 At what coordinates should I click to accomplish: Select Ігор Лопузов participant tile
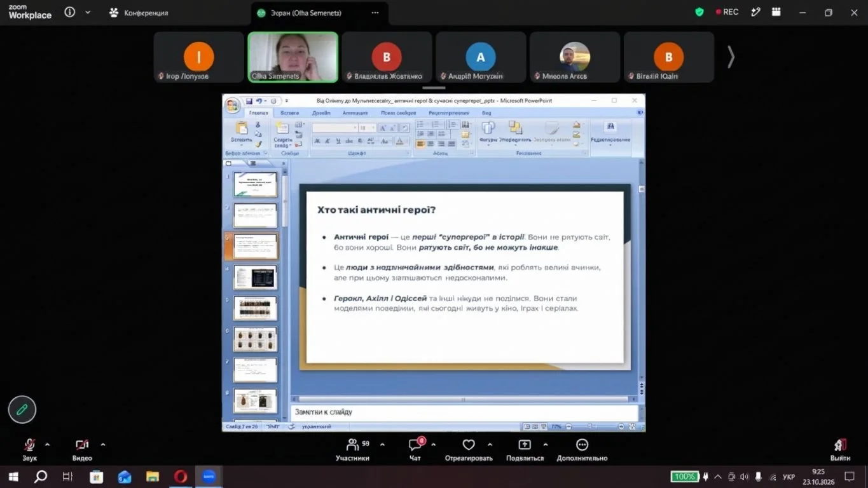pos(199,57)
